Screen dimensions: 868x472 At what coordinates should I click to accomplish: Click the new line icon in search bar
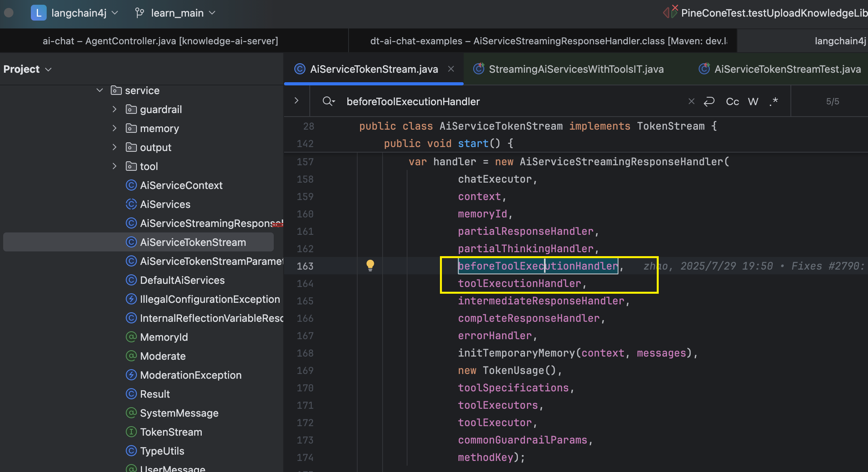(x=709, y=102)
